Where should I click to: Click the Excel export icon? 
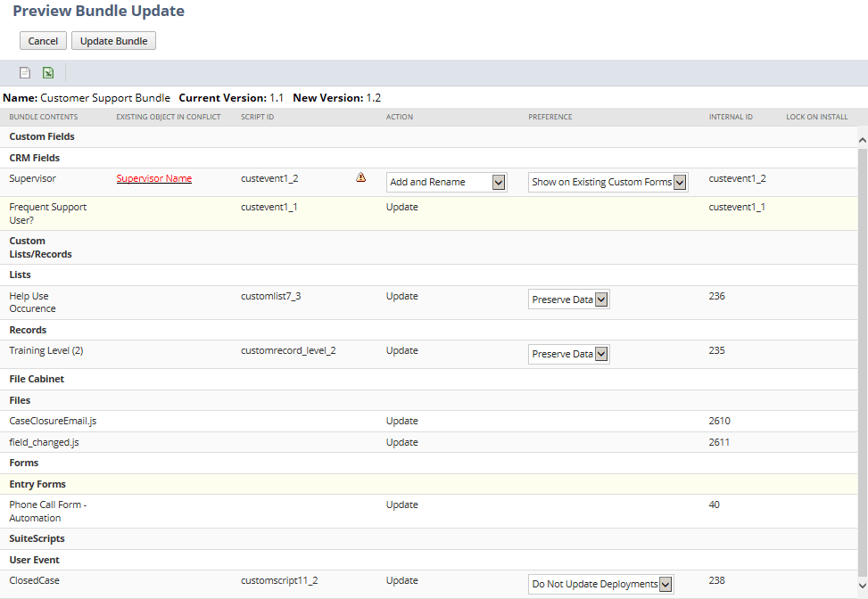[48, 72]
